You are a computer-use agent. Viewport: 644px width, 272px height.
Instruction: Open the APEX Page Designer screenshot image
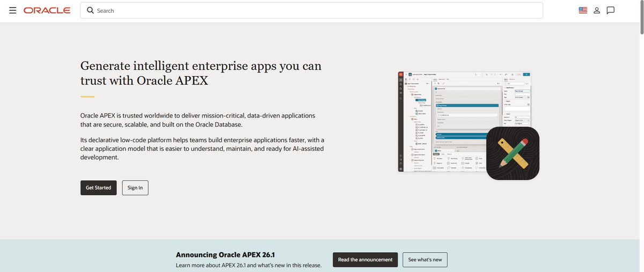465,122
